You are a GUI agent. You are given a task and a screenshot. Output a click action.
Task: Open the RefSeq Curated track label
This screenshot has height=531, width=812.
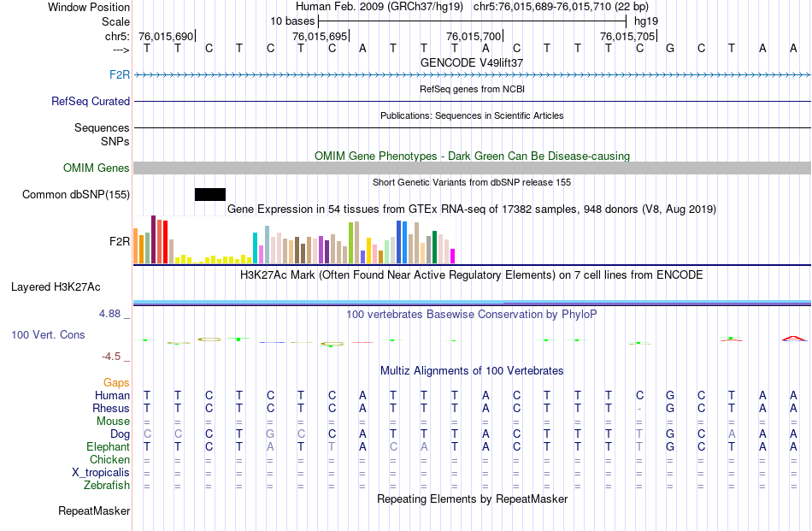[x=91, y=101]
